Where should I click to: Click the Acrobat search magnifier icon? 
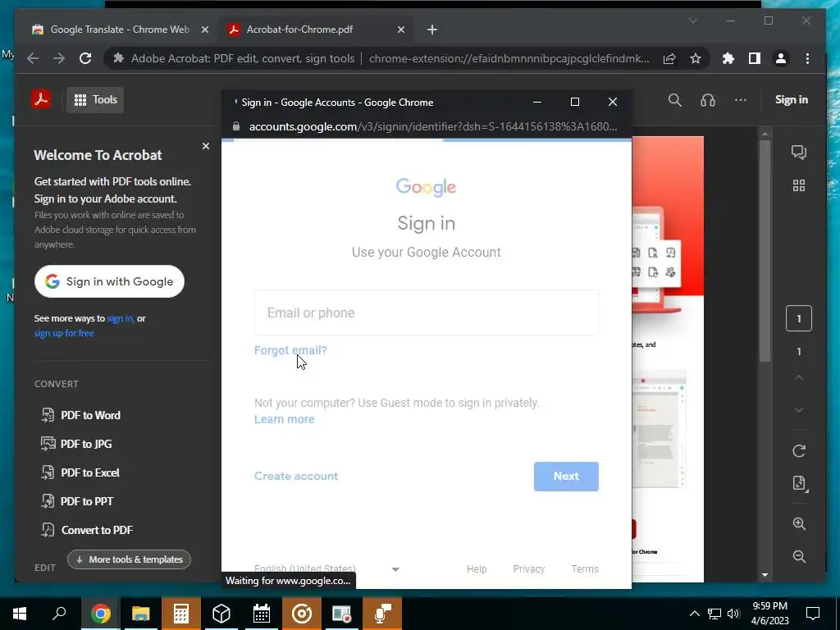[x=675, y=100]
